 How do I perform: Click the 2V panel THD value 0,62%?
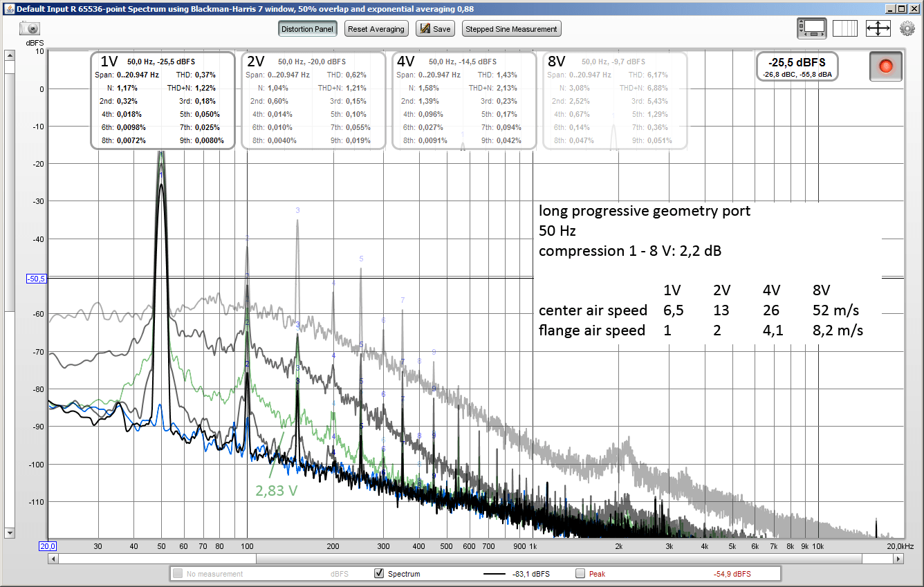(x=355, y=75)
